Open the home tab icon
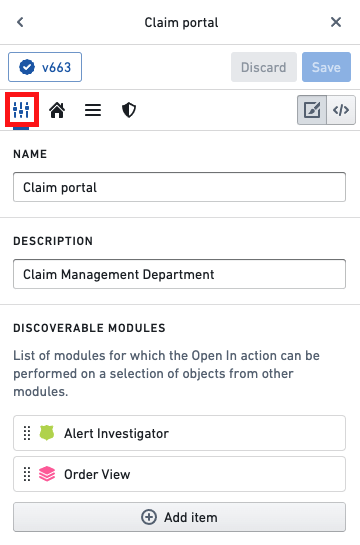Image resolution: width=360 pixels, height=545 pixels. tap(57, 110)
